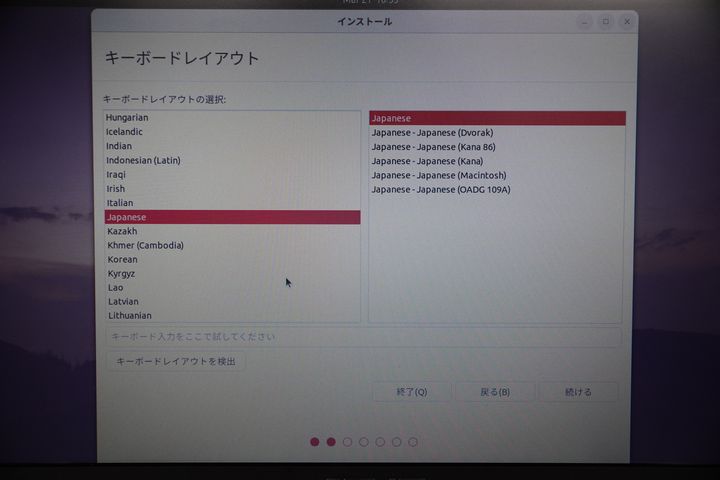The width and height of the screenshot is (720, 480).
Task: Choose Indian from the language list
Action: pyautogui.click(x=232, y=146)
